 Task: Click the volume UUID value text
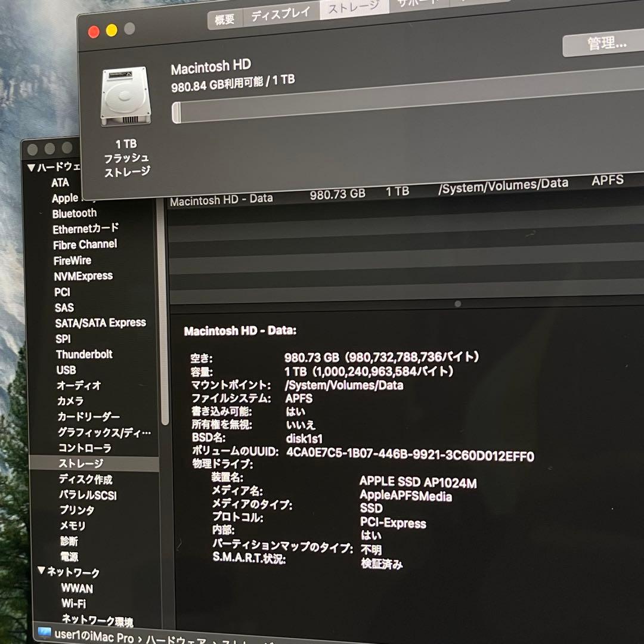click(410, 454)
